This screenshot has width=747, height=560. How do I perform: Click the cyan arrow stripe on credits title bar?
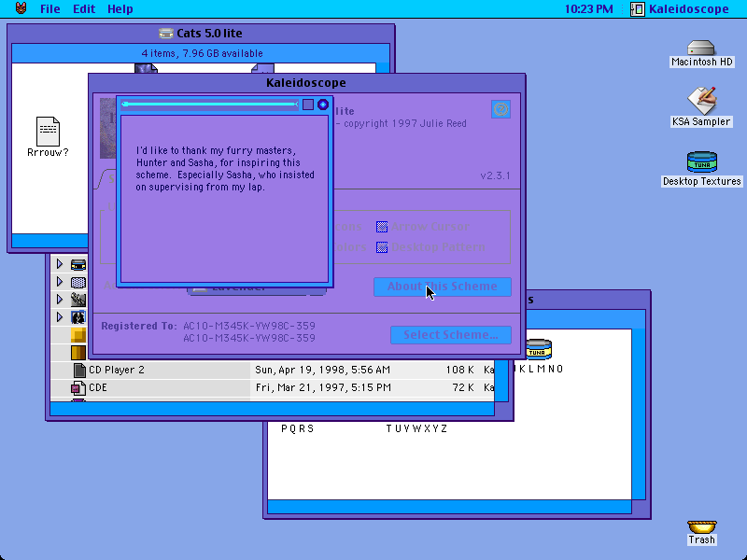click(x=209, y=105)
